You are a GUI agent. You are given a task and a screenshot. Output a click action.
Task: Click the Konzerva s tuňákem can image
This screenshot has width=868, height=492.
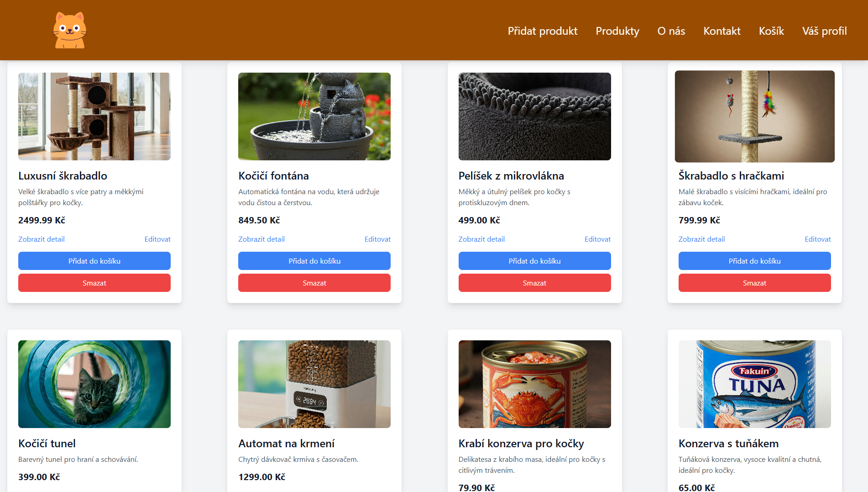[754, 384]
